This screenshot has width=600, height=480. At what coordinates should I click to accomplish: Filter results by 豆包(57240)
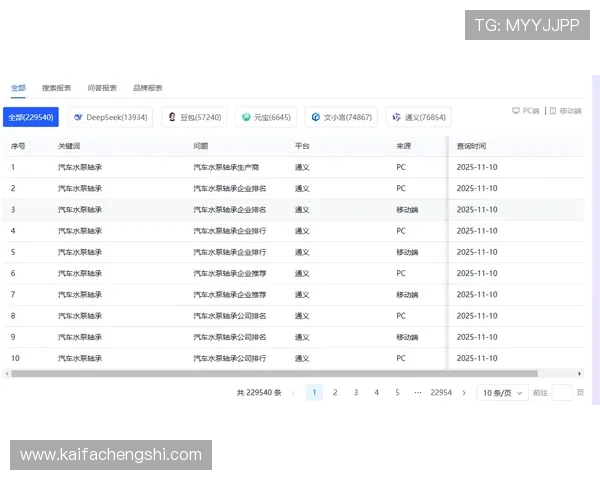[x=194, y=117]
